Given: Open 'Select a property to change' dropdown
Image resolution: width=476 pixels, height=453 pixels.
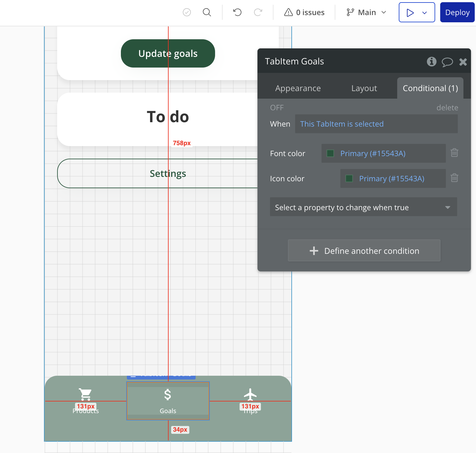Looking at the screenshot, I should [364, 207].
